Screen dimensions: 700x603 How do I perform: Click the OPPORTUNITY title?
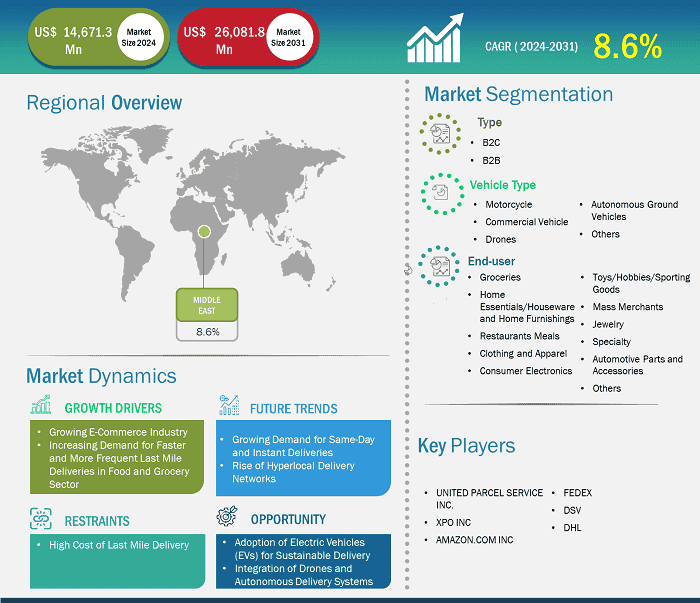pyautogui.click(x=288, y=520)
